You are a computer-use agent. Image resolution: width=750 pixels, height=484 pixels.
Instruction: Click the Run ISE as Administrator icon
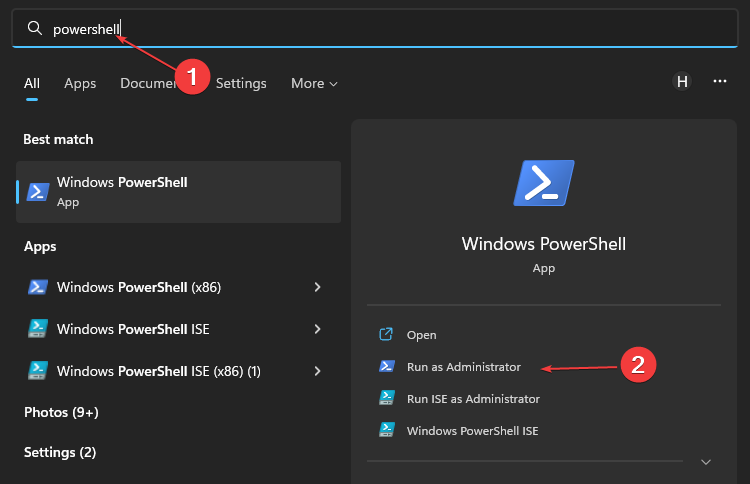(x=386, y=398)
